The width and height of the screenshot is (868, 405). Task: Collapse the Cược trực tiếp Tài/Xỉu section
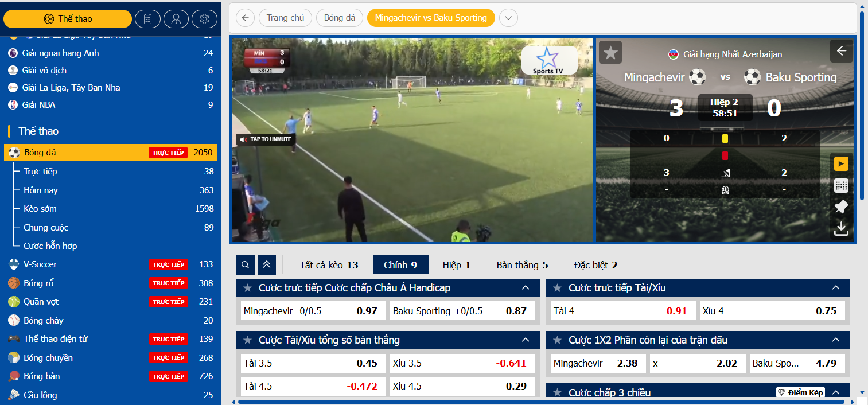point(835,288)
